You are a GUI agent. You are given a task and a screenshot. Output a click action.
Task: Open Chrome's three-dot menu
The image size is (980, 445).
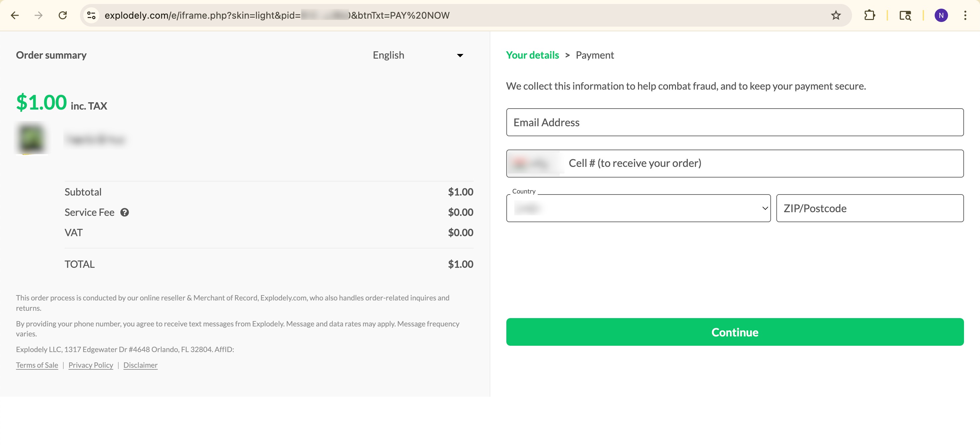tap(965, 15)
